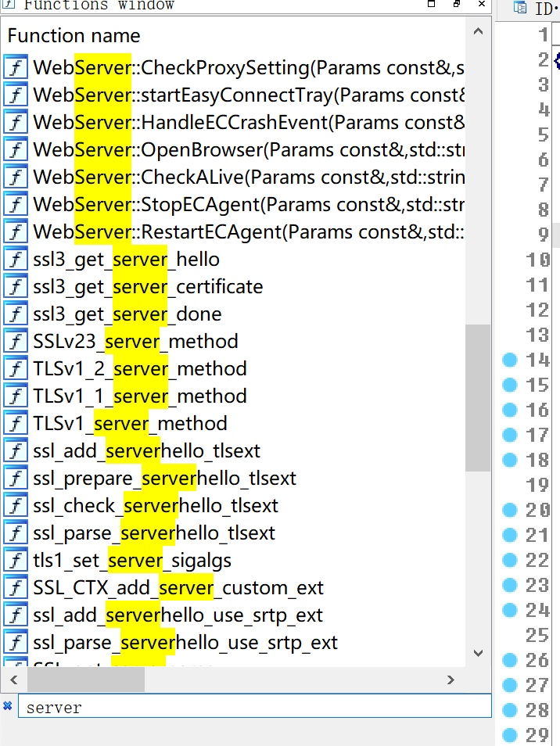The height and width of the screenshot is (746, 560).
Task: Select WebServer::OpenBrowser function name
Action: pyautogui.click(x=249, y=150)
